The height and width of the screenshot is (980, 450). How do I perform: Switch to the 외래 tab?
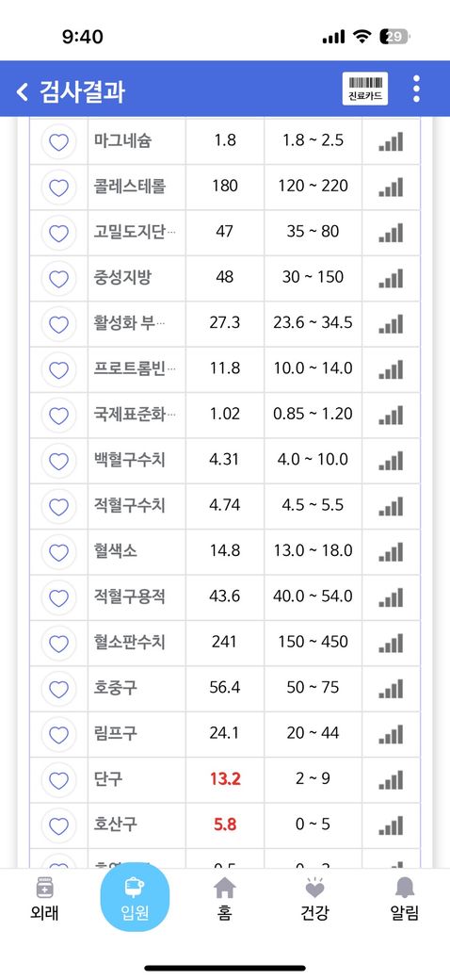[x=45, y=899]
